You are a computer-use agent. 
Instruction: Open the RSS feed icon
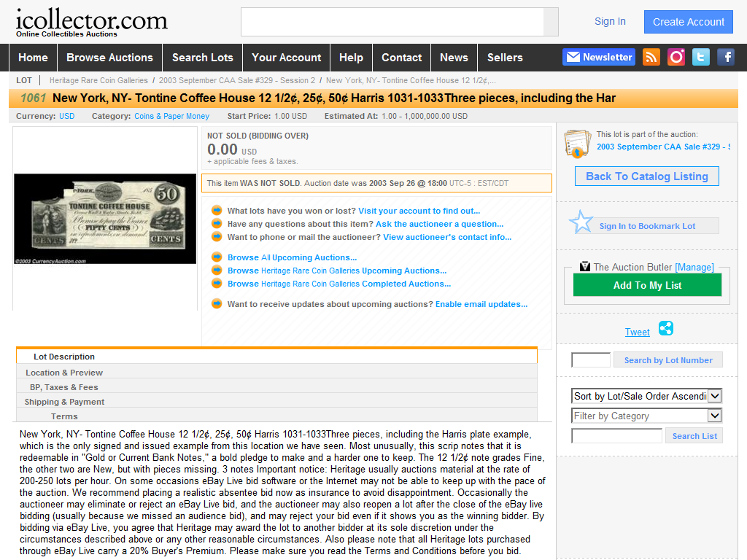tap(651, 57)
